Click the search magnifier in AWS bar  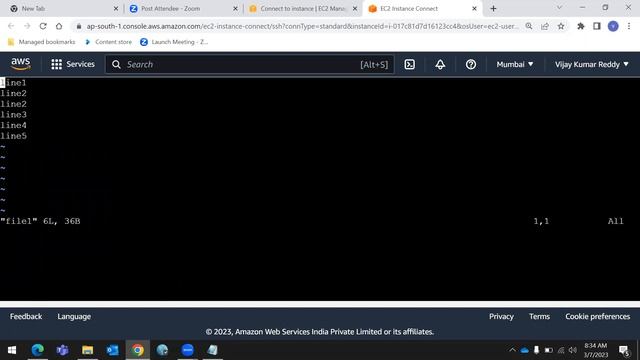(116, 64)
